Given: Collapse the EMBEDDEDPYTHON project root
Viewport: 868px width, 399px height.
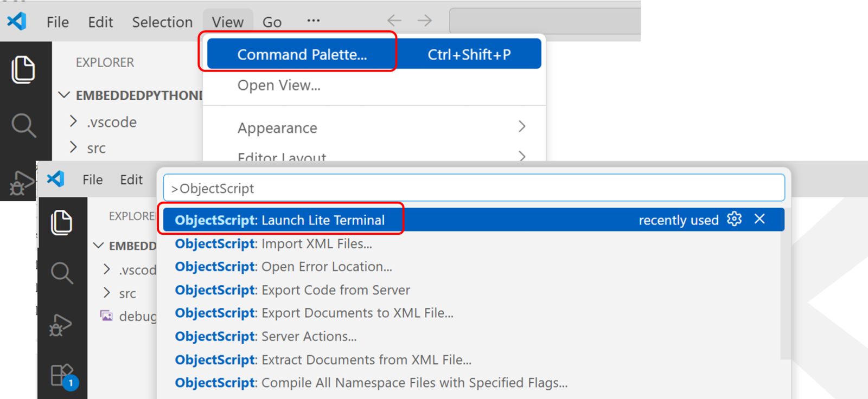Looking at the screenshot, I should coord(65,95).
